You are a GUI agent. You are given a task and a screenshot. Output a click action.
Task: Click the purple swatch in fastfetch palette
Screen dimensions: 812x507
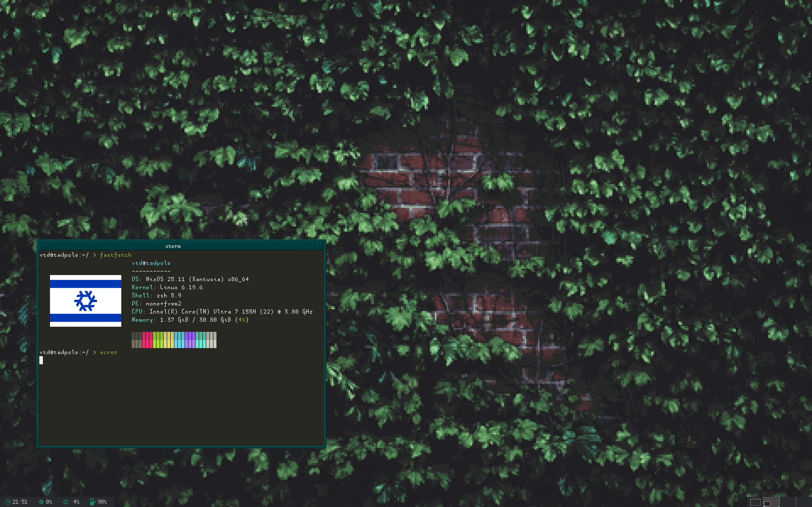(x=190, y=340)
